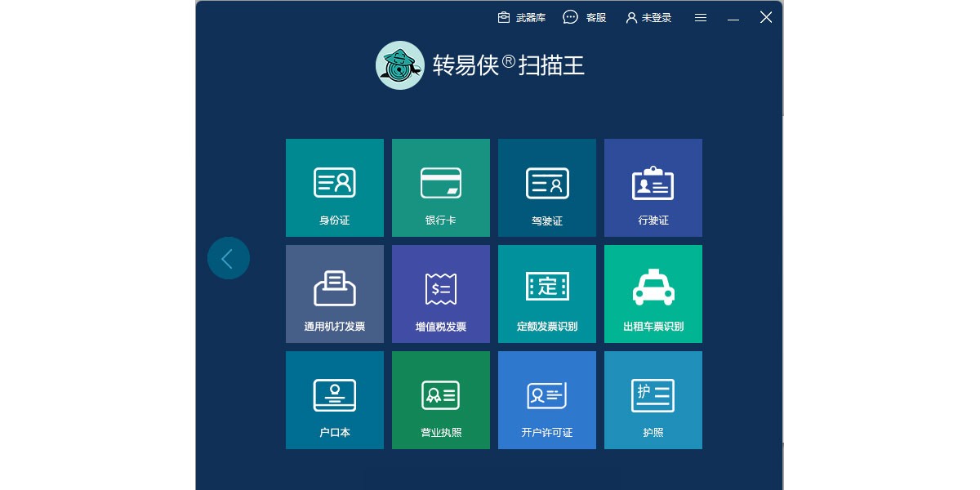Image resolution: width=980 pixels, height=490 pixels.
Task: Contact 客服 customer service
Action: [585, 17]
